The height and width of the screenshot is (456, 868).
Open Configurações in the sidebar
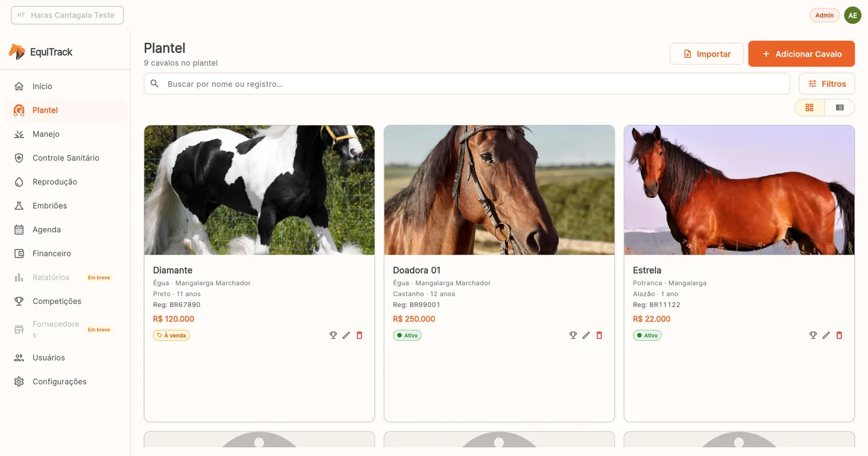(x=65, y=382)
